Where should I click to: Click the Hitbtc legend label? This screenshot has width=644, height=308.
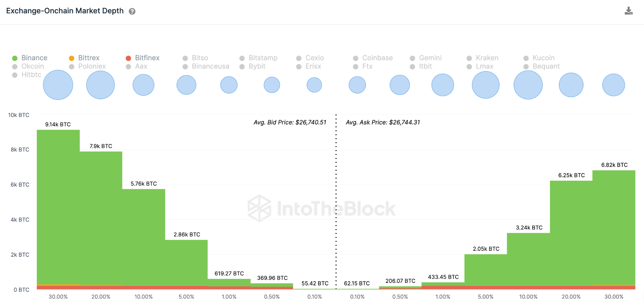pyautogui.click(x=32, y=75)
